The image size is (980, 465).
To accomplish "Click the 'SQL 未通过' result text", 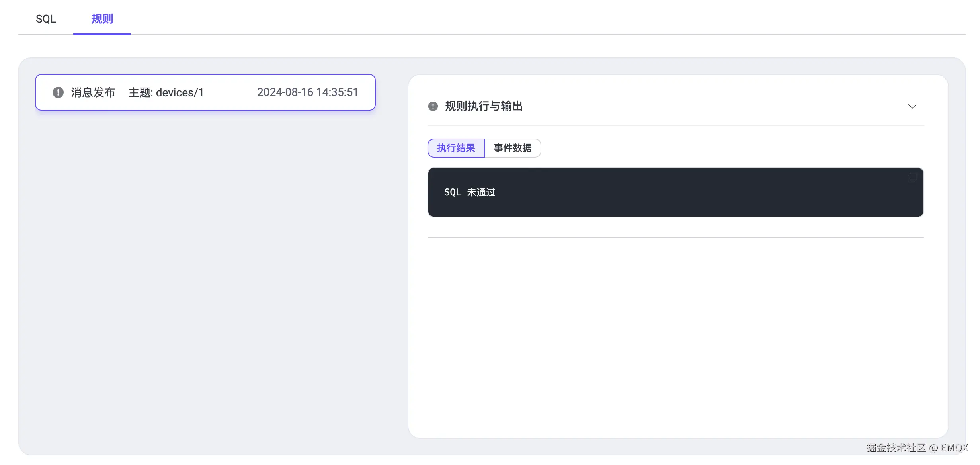I will tap(470, 192).
